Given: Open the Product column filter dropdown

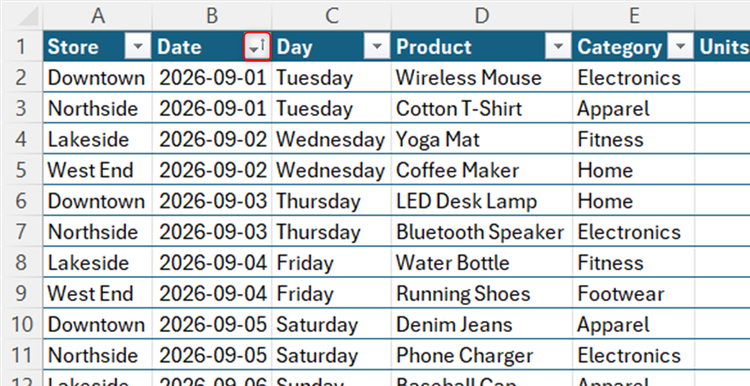Looking at the screenshot, I should (558, 47).
